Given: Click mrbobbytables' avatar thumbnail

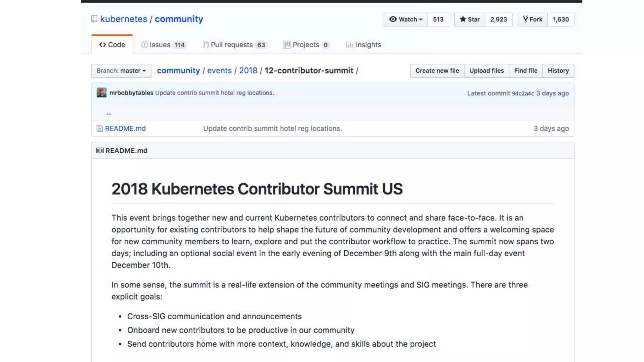Looking at the screenshot, I should [x=101, y=93].
